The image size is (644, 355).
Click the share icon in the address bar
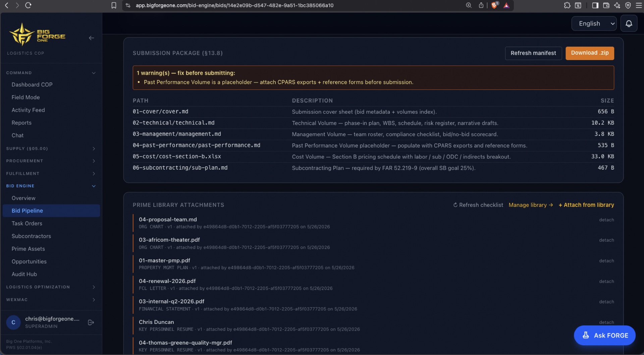click(481, 5)
